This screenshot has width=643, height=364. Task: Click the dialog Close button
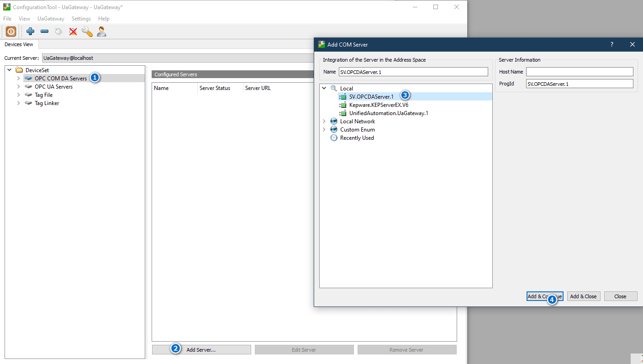[621, 296]
